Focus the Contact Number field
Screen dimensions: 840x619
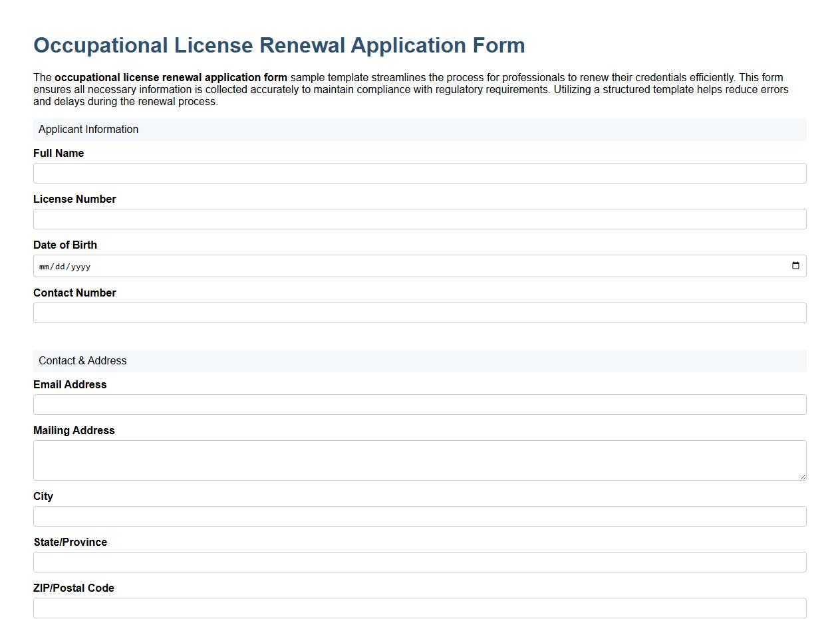[x=420, y=312]
